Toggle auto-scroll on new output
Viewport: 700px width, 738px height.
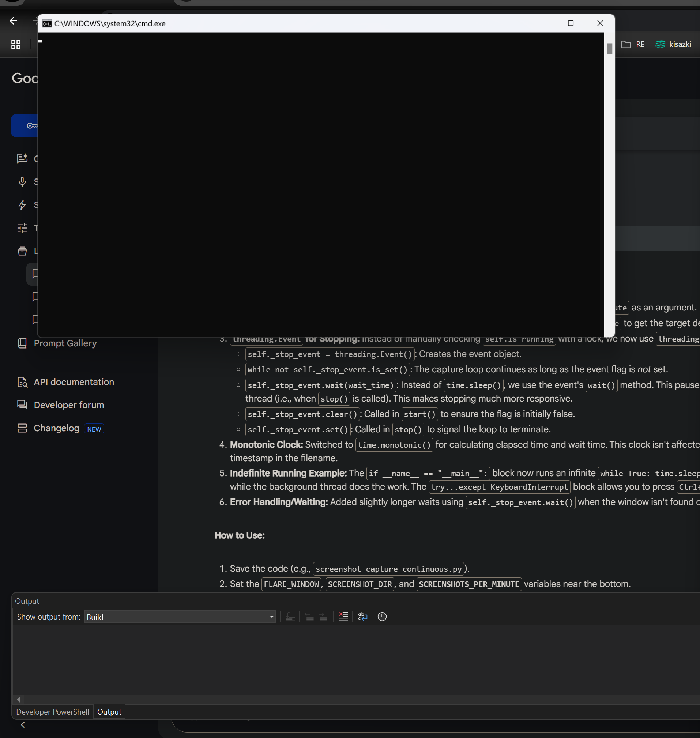pyautogui.click(x=290, y=616)
